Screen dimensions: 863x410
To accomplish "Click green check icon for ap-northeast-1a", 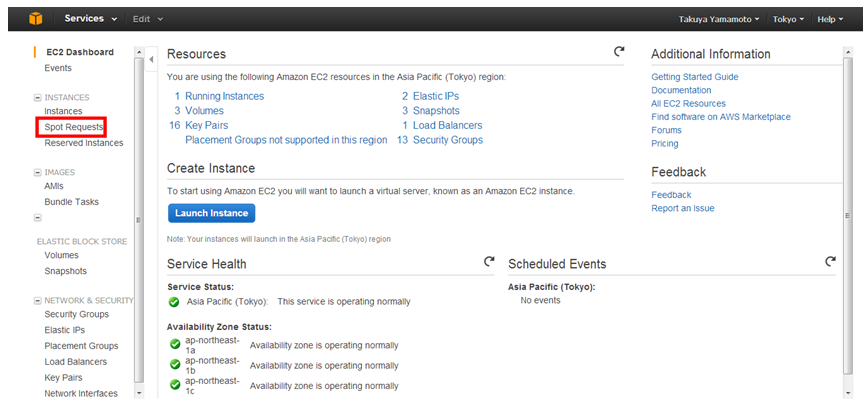I will pos(175,345).
